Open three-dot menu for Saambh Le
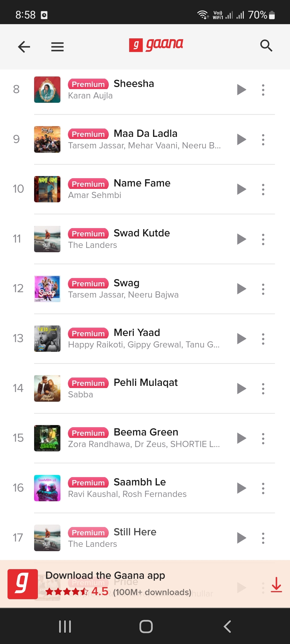 coord(263,488)
